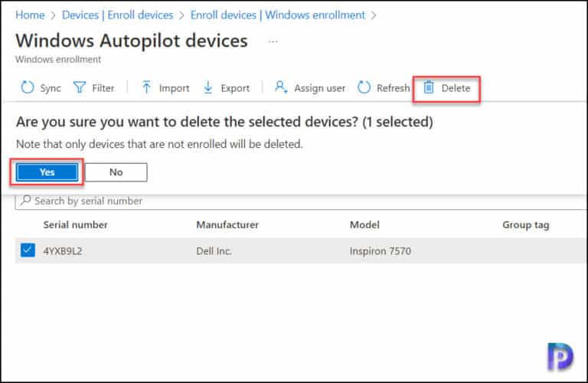The width and height of the screenshot is (588, 383).
Task: Click the Import upload arrow icon
Action: (147, 87)
